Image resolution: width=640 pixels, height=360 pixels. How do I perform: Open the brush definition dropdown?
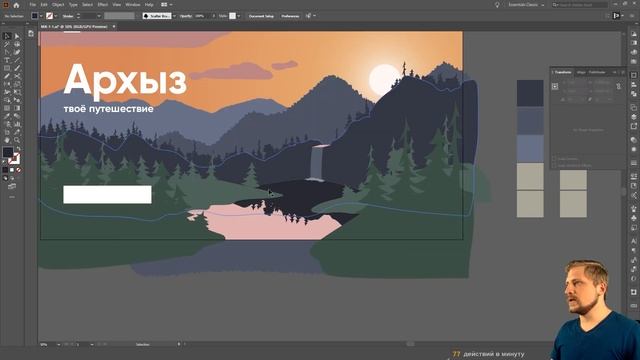tap(174, 16)
